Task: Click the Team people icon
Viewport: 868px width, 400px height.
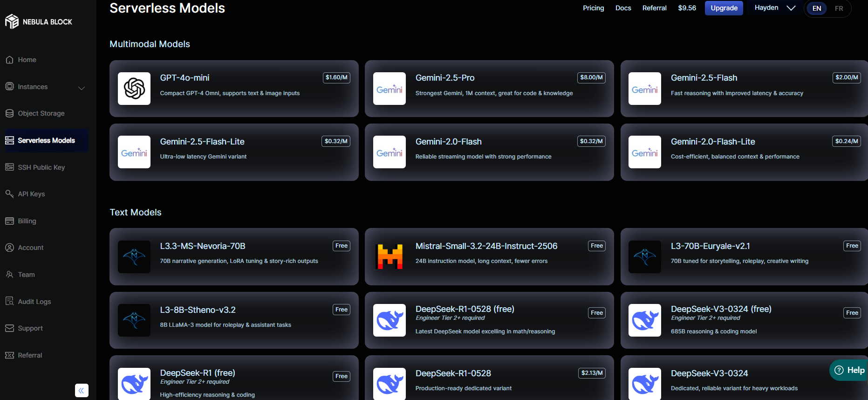Action: [9, 275]
